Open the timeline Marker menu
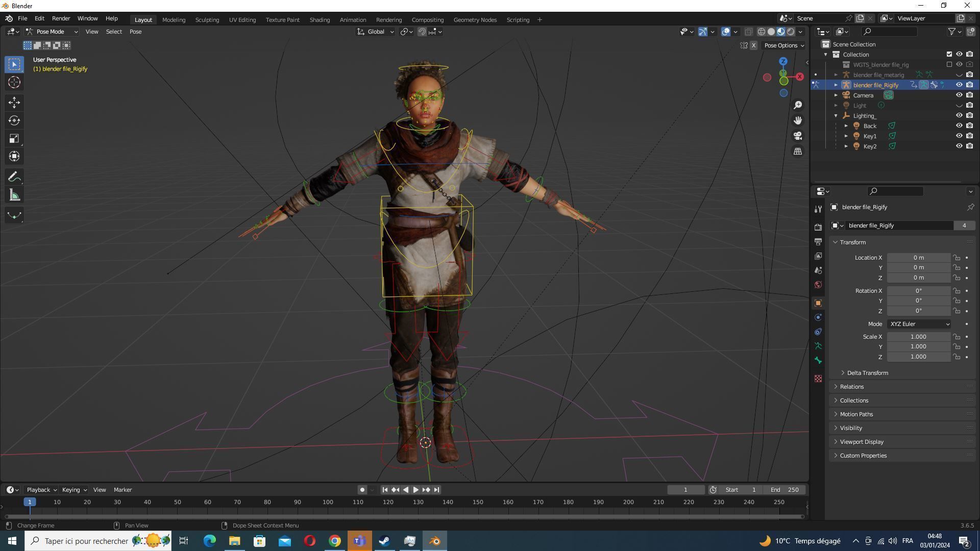 (122, 490)
